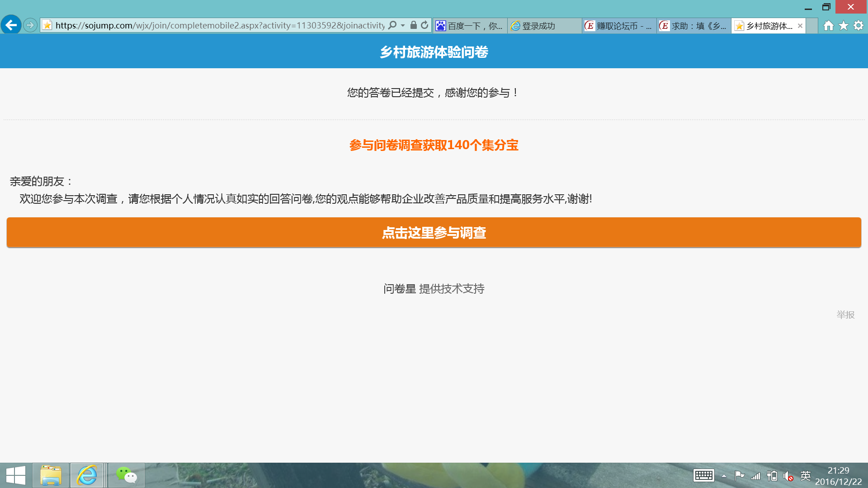Switch to the 登录成功 tab
The image size is (868, 488).
coord(544,26)
